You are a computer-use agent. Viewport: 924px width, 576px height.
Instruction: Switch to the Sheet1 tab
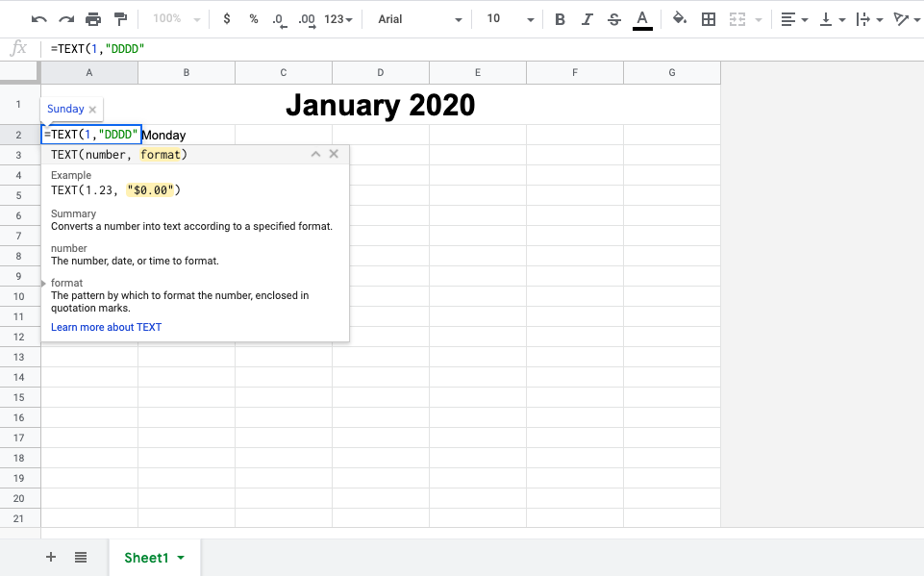(146, 557)
